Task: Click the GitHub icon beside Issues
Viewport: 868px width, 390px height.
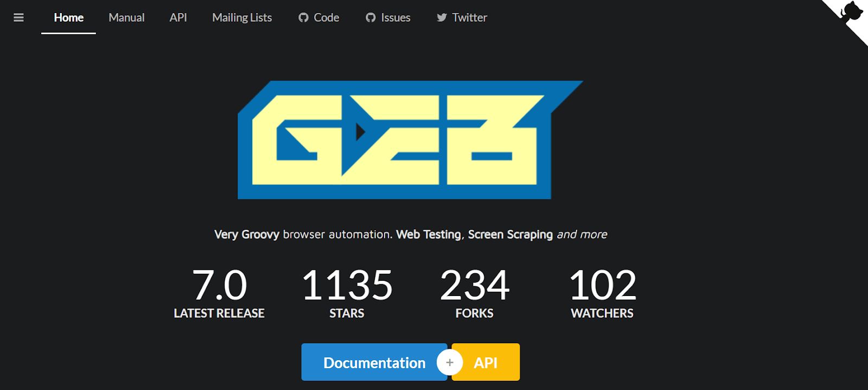Action: point(371,17)
